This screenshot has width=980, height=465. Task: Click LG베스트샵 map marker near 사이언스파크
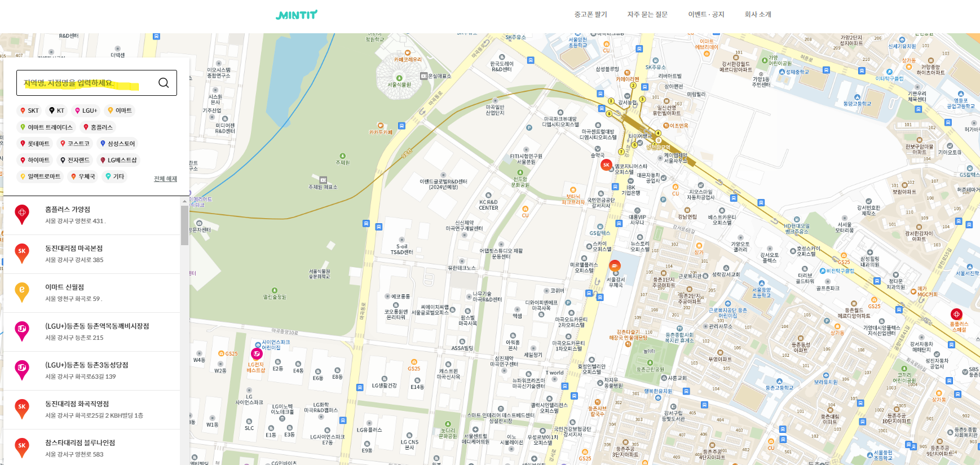pyautogui.click(x=257, y=355)
